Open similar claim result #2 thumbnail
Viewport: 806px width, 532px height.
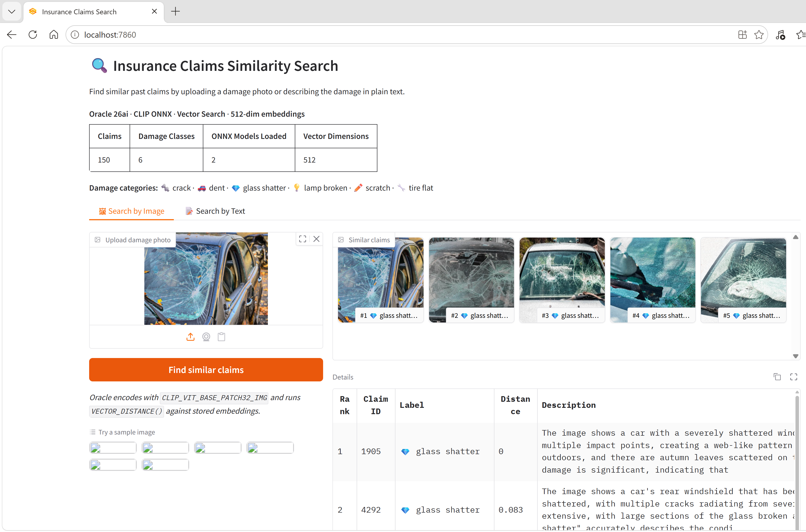pos(471,280)
